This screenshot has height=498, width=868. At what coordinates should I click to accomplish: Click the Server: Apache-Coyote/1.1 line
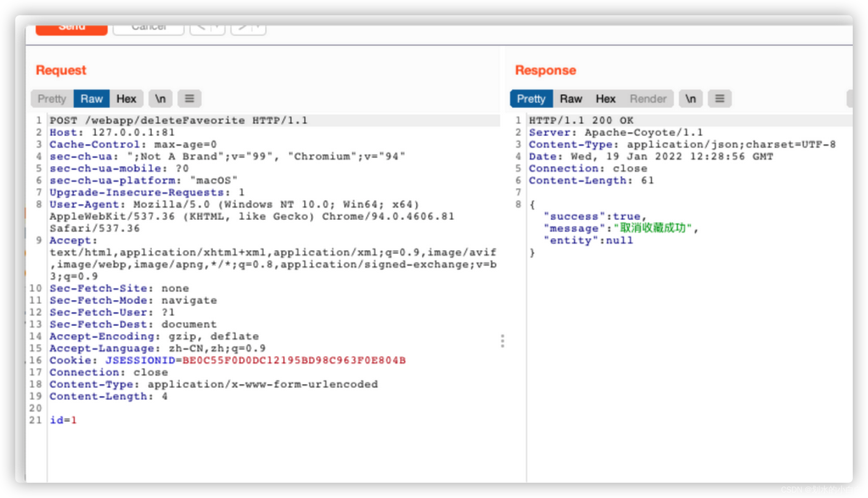(616, 132)
